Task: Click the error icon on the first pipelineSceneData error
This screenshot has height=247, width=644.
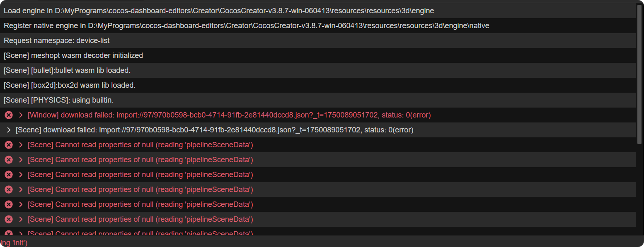Action: tap(8, 145)
